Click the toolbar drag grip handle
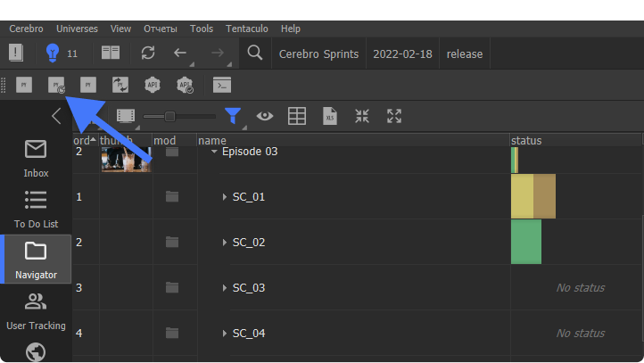This screenshot has height=363, width=644. [4, 85]
